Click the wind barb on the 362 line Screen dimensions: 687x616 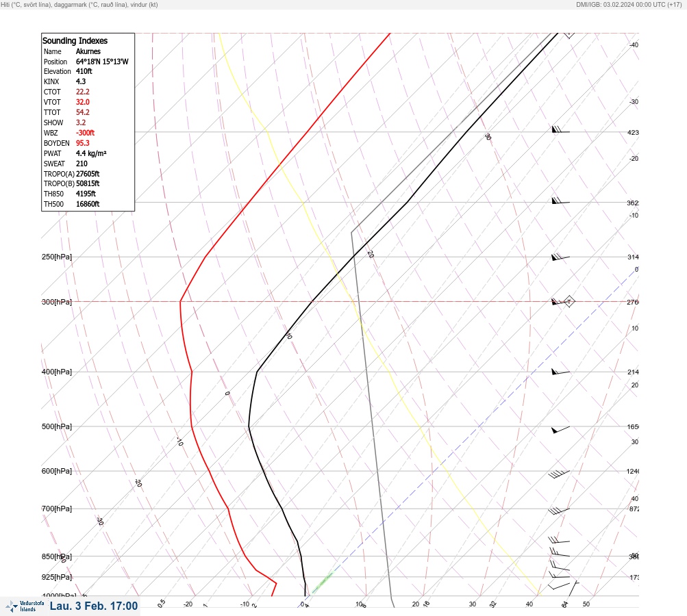[560, 201]
